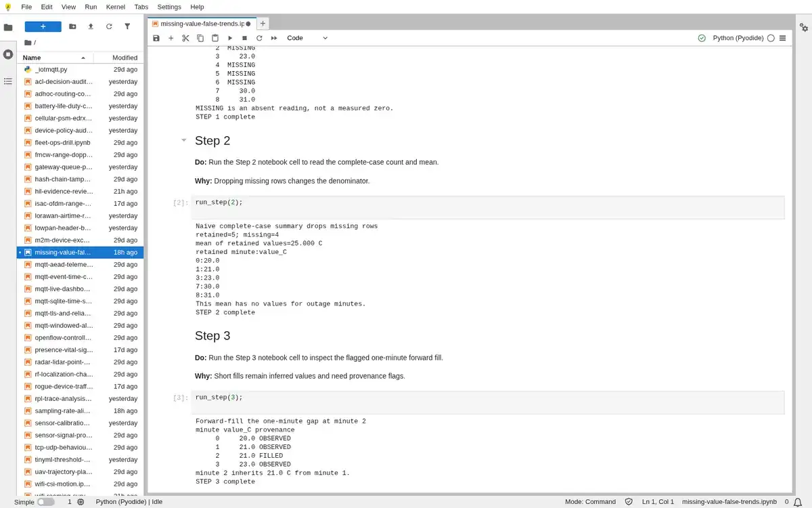Open the cell type Code dropdown
This screenshot has width=812, height=508.
[307, 38]
